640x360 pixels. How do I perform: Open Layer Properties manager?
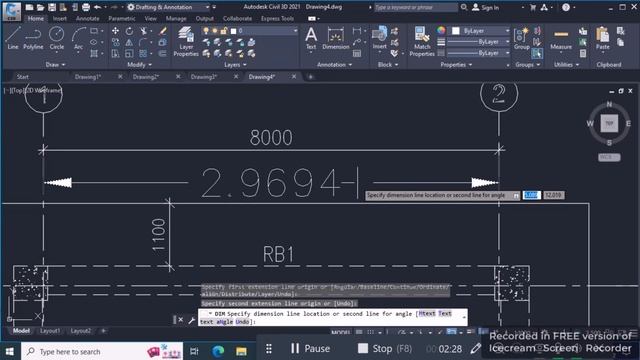click(186, 41)
